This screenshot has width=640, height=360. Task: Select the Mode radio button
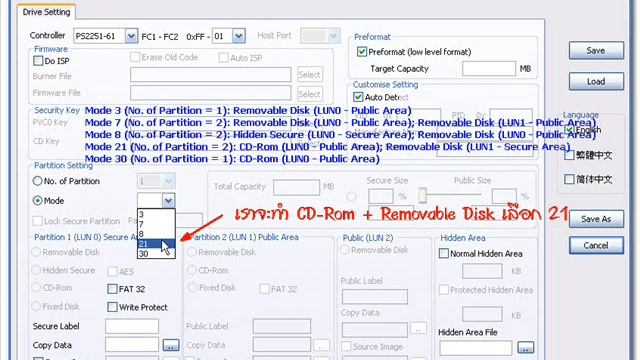(x=38, y=200)
